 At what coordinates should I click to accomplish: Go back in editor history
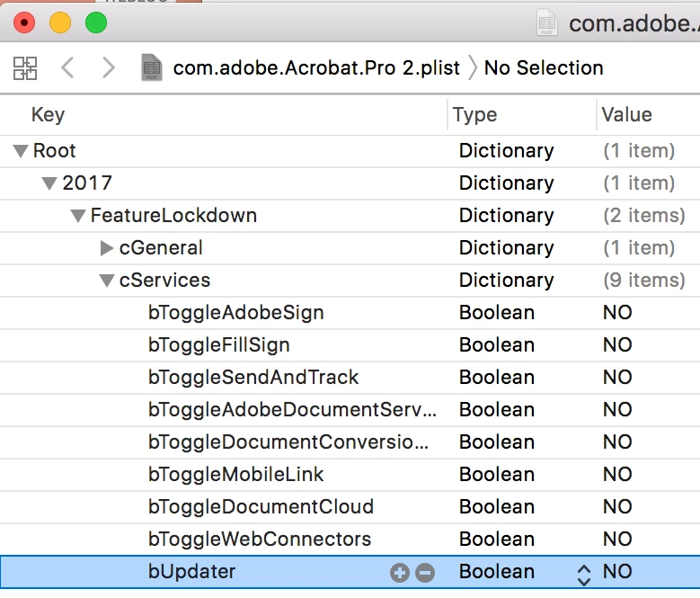tap(67, 67)
